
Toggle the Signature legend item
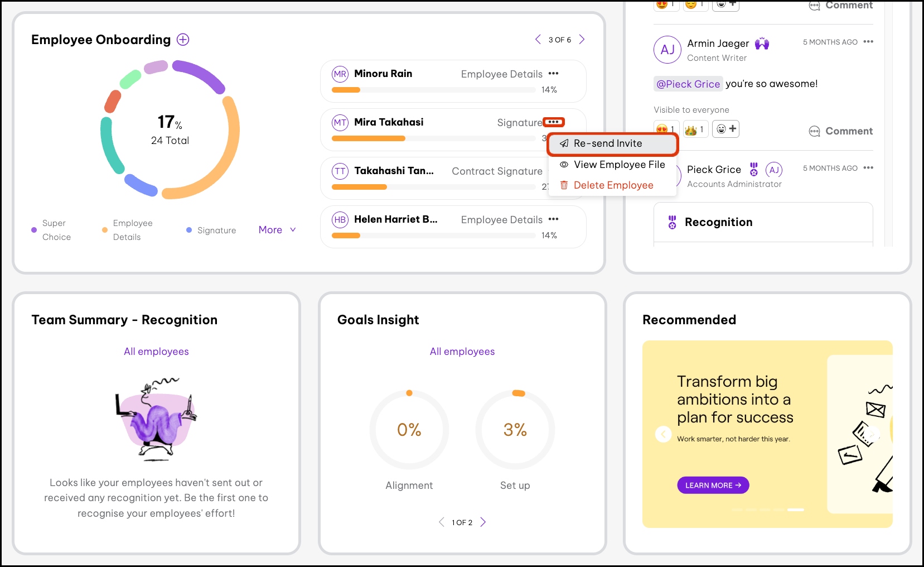pos(211,230)
